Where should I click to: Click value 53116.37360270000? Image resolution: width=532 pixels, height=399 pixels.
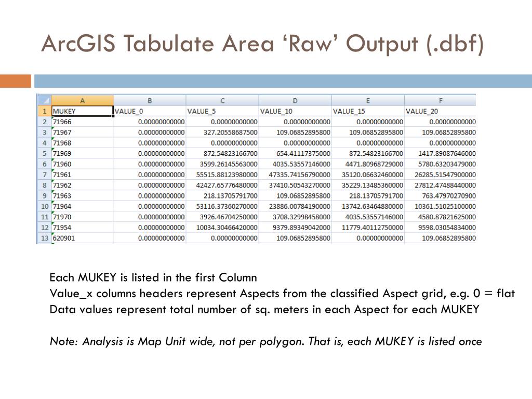coord(222,206)
